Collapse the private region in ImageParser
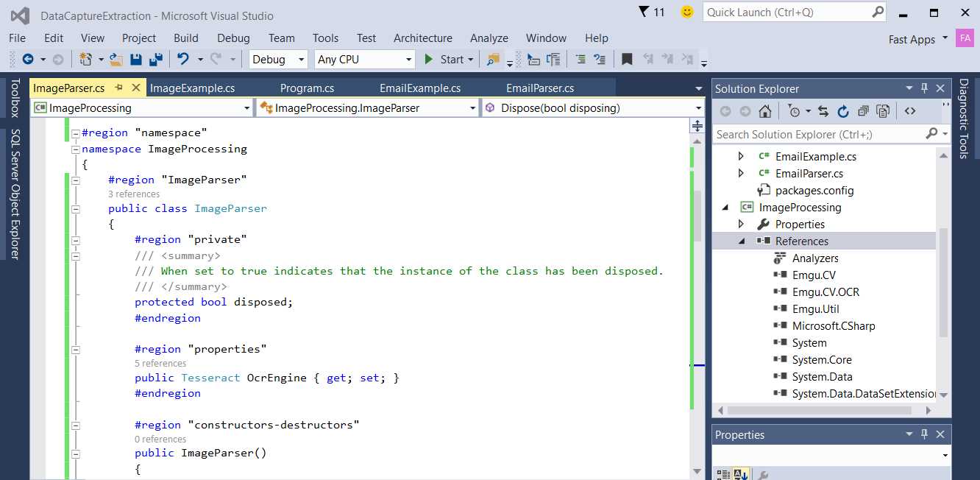 [x=76, y=240]
